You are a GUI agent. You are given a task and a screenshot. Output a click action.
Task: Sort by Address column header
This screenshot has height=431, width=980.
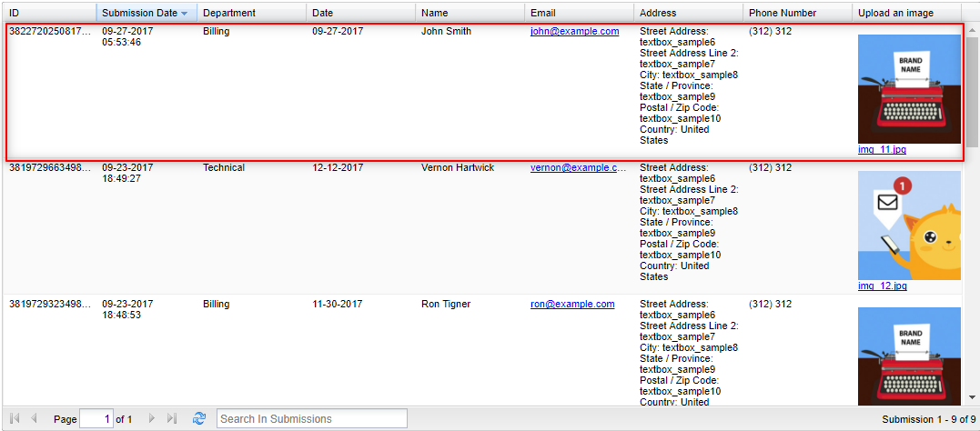click(688, 13)
